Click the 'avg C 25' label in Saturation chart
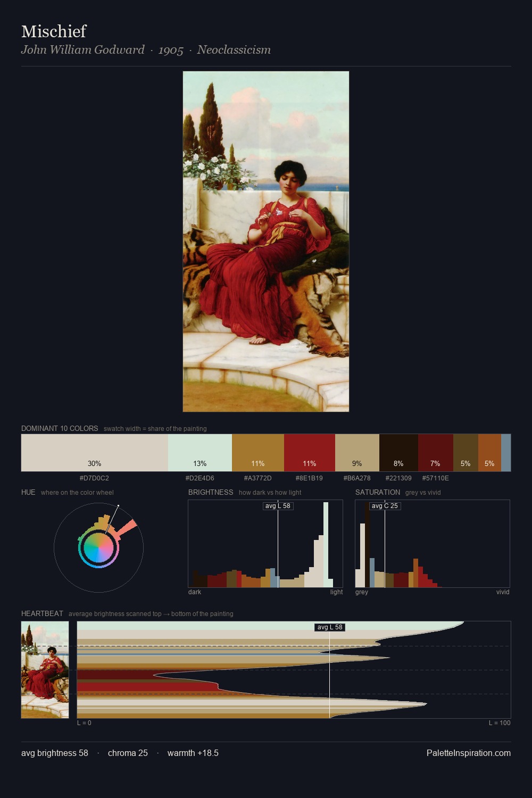The width and height of the screenshot is (532, 798). point(385,506)
